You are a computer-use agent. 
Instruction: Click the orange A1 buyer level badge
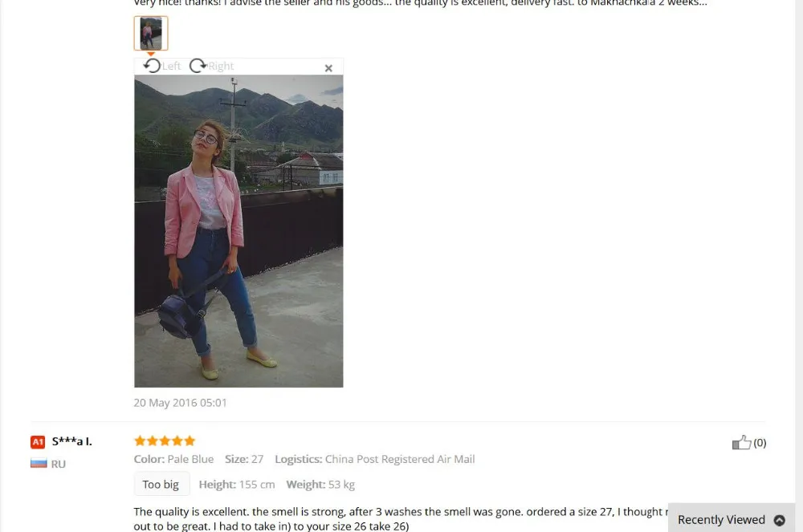click(x=38, y=442)
